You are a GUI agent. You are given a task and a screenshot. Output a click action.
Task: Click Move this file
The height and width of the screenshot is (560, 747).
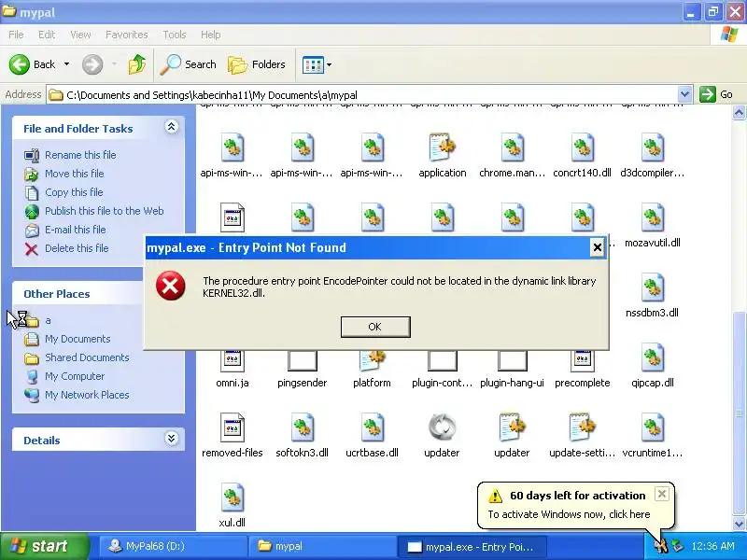pos(75,174)
